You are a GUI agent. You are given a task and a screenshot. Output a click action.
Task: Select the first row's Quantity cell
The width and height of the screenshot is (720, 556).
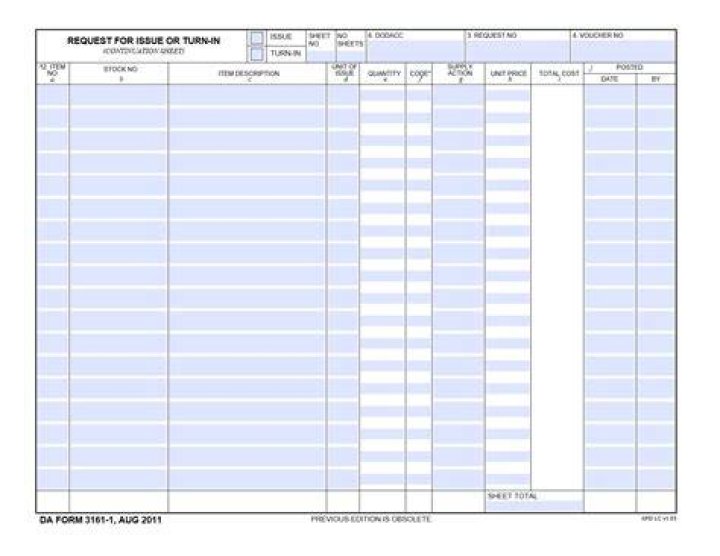pos(382,95)
